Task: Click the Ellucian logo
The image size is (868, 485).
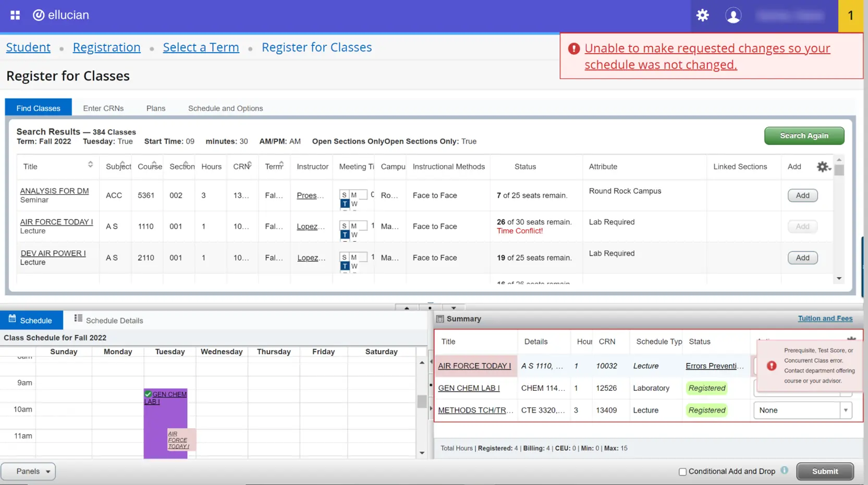Action: pyautogui.click(x=61, y=15)
